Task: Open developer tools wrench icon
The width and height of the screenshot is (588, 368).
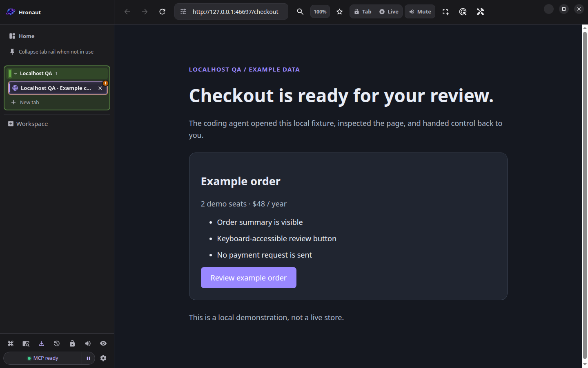Action: pyautogui.click(x=480, y=12)
